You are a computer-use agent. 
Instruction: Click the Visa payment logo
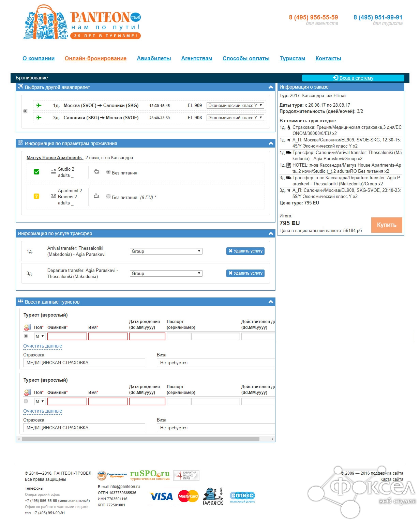(x=162, y=496)
